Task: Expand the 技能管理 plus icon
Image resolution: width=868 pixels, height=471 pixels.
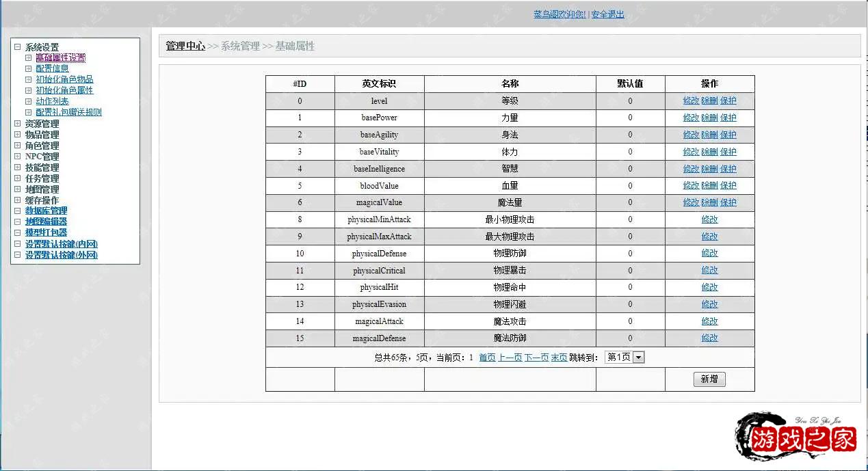Action: tap(18, 167)
